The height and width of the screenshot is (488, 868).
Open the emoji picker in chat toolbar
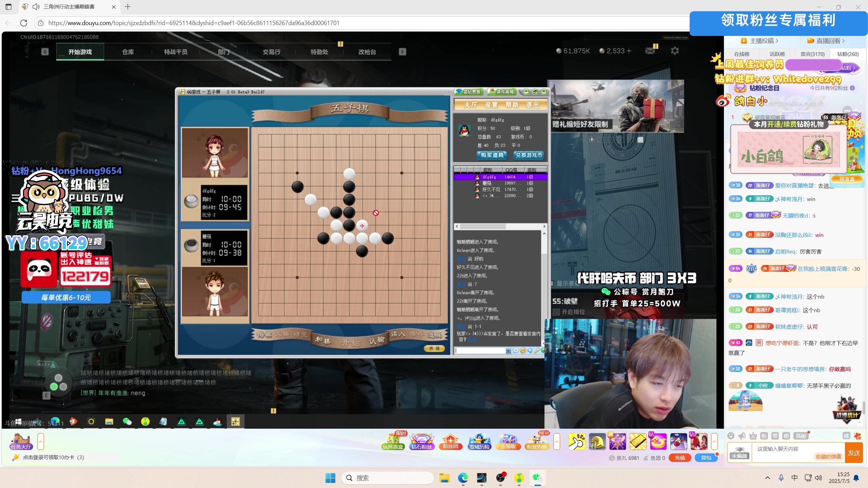tap(731, 436)
